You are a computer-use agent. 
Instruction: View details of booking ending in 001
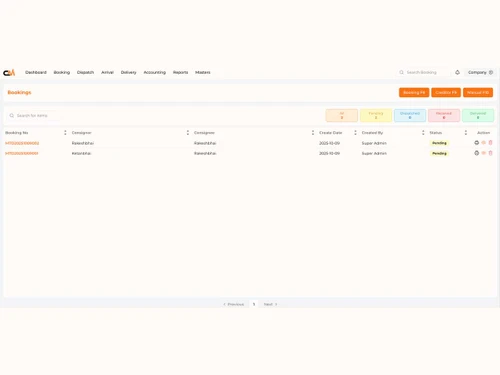coord(484,153)
